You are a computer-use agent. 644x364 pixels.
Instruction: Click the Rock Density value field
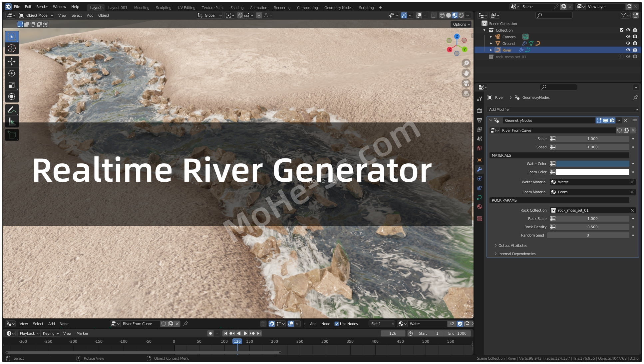[592, 227]
